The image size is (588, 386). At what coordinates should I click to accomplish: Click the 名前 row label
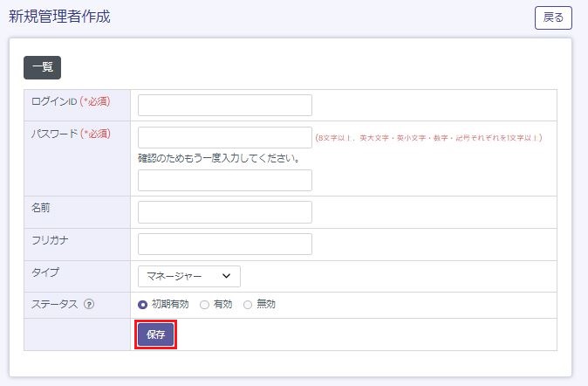point(41,208)
